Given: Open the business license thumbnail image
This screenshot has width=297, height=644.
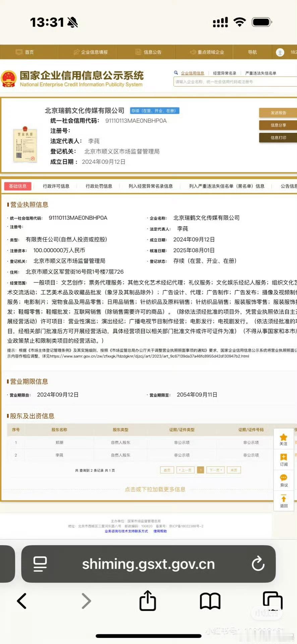Looking at the screenshot, I should pos(25,144).
